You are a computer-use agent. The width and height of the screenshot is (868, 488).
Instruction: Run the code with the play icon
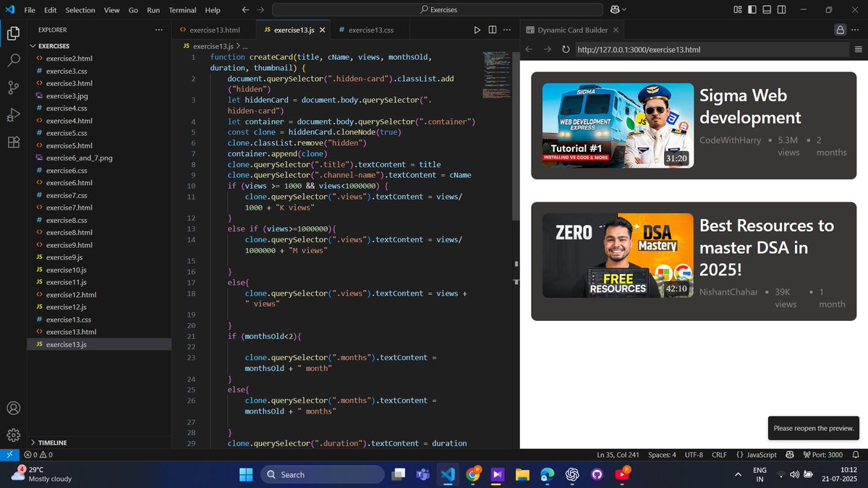[477, 30]
